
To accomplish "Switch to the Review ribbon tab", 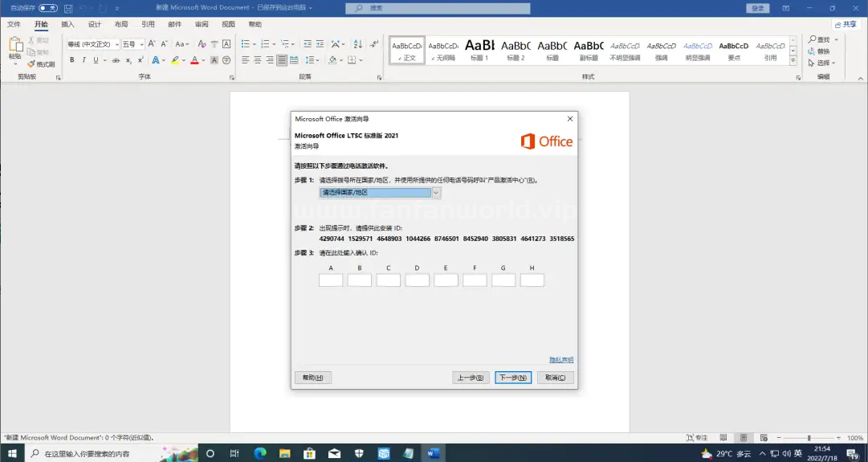I will pos(201,25).
